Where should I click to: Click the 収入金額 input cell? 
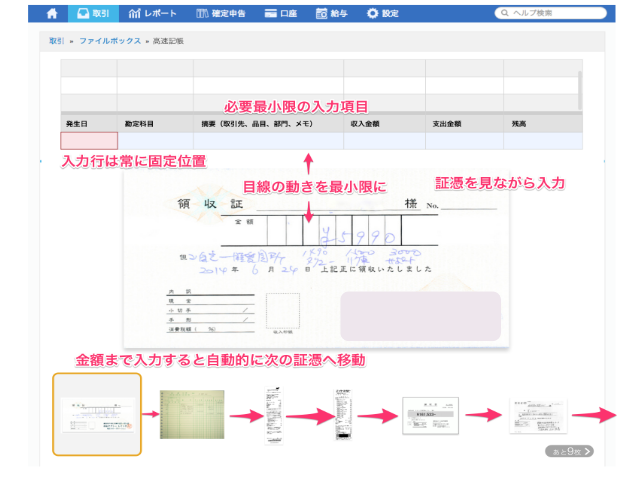point(384,141)
